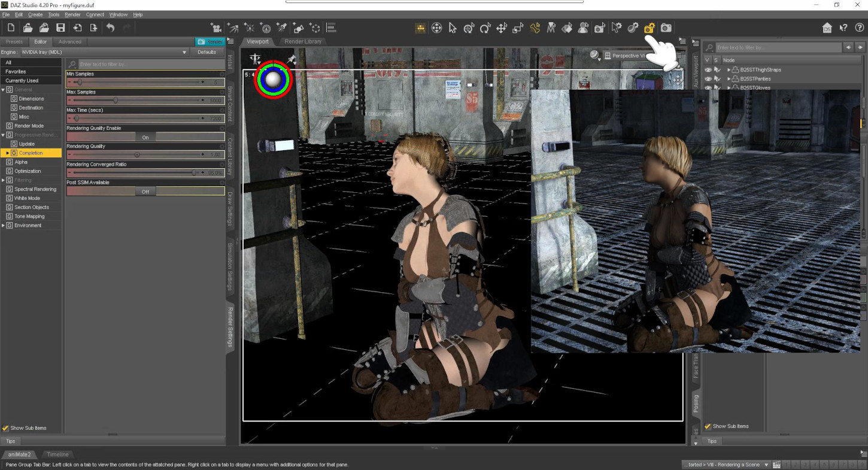
Task: Click the Save toolbar icon
Action: coord(60,27)
